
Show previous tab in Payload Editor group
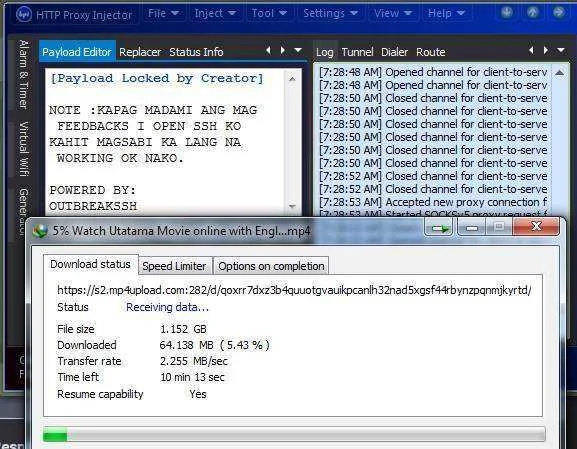click(269, 50)
